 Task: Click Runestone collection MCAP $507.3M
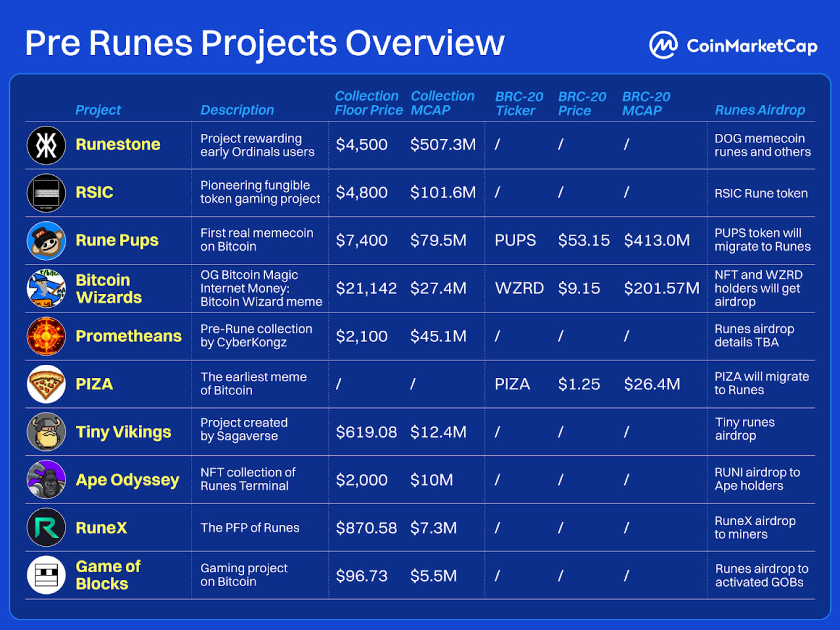(443, 144)
